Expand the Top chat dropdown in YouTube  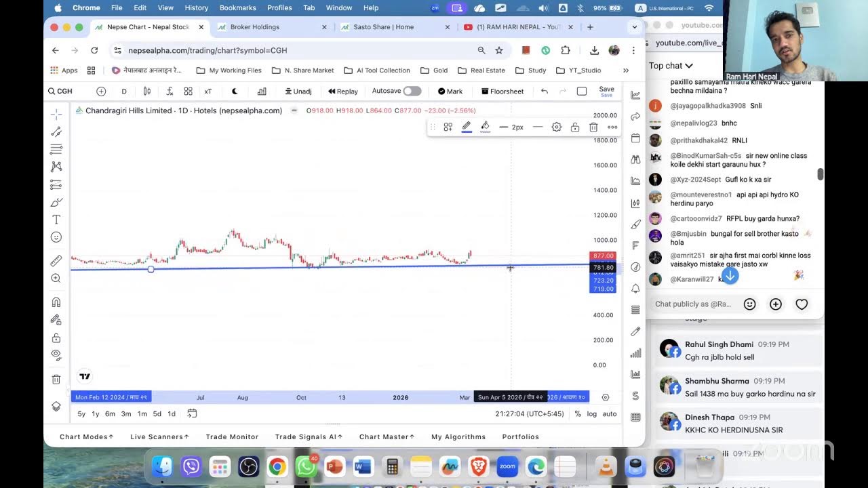coord(671,66)
